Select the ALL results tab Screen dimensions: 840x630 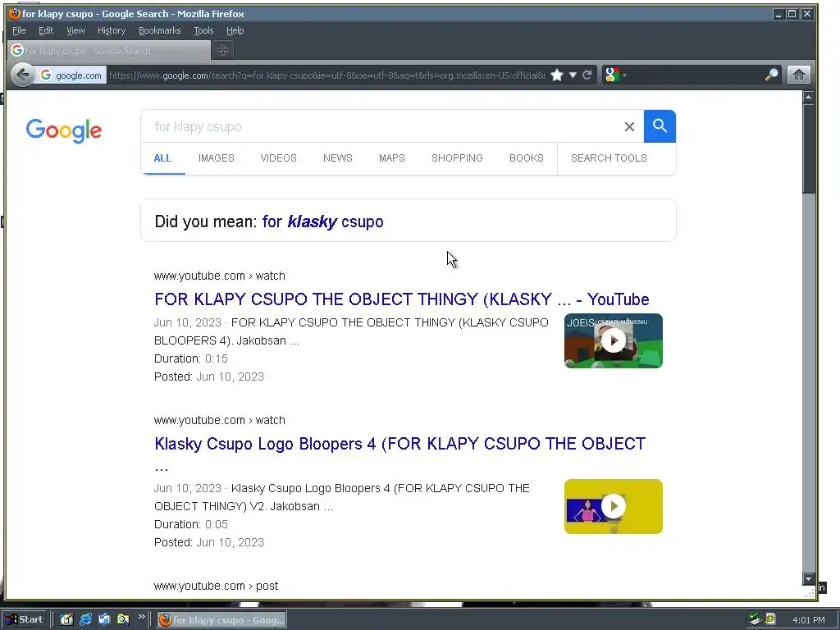tap(162, 158)
